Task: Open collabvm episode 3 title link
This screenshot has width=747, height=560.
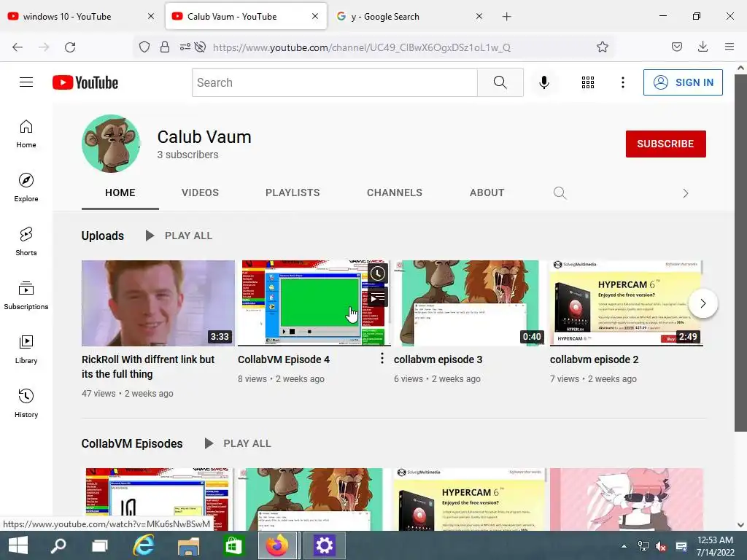Action: [438, 359]
